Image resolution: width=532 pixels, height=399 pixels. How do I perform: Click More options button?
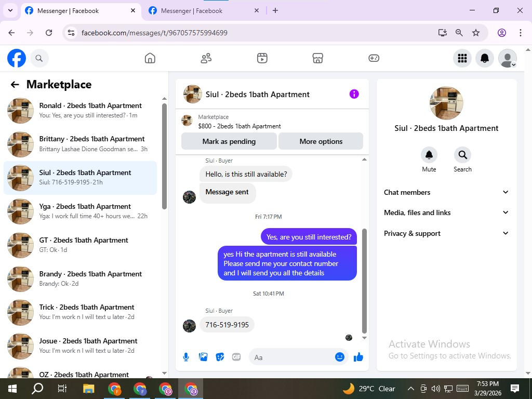point(321,141)
